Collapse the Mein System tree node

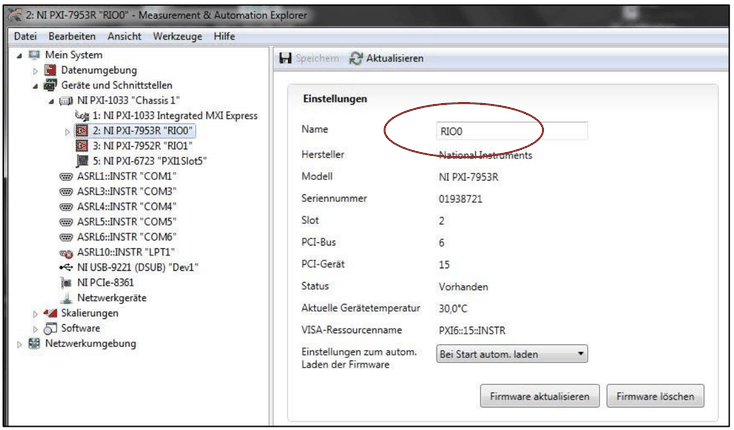(x=19, y=56)
